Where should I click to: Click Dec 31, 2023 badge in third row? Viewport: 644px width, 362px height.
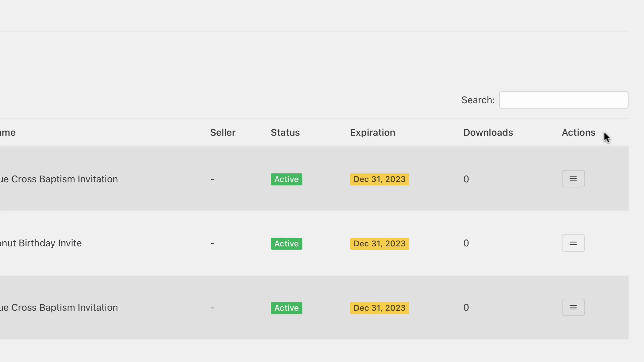tap(379, 308)
